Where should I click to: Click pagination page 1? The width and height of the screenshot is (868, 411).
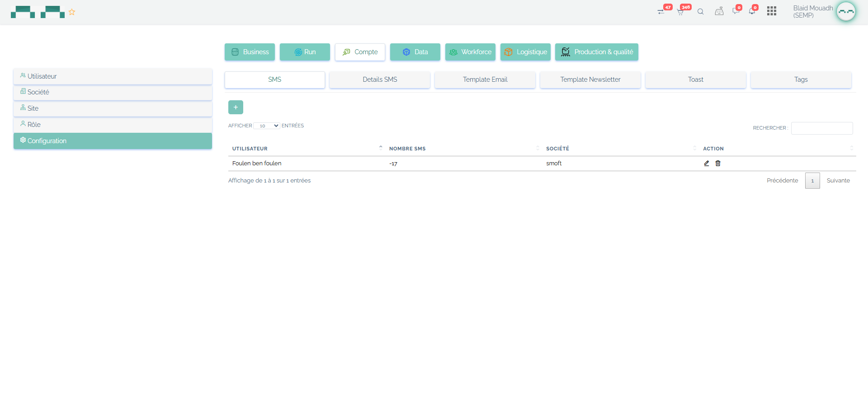(812, 181)
